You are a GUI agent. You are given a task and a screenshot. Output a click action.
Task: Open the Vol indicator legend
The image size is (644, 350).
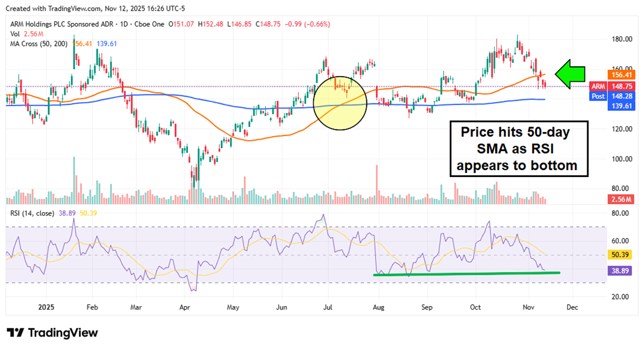point(13,34)
